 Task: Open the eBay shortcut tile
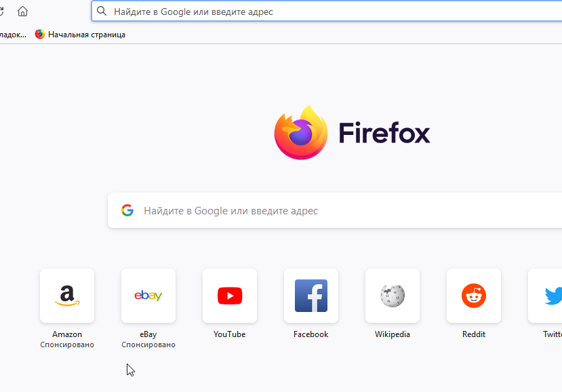pos(148,296)
